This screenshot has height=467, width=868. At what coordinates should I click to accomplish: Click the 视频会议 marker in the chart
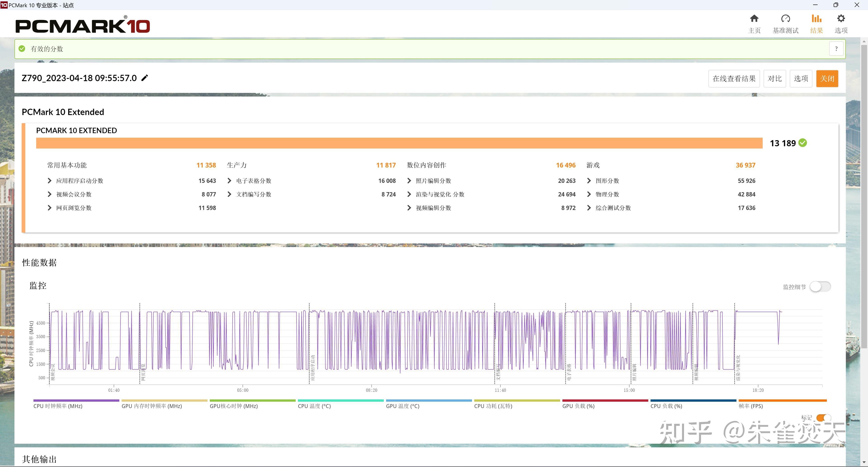coord(53,372)
